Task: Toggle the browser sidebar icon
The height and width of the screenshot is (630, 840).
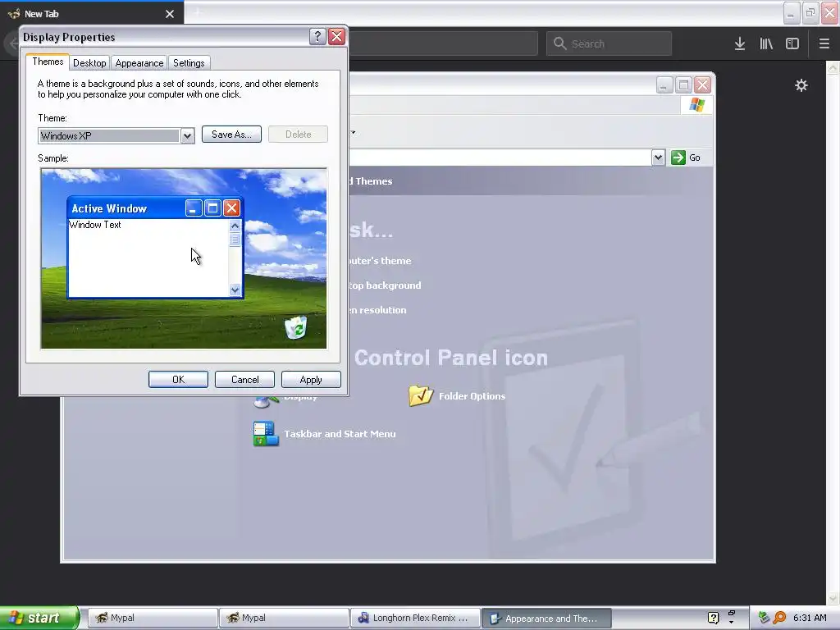Action: (792, 44)
